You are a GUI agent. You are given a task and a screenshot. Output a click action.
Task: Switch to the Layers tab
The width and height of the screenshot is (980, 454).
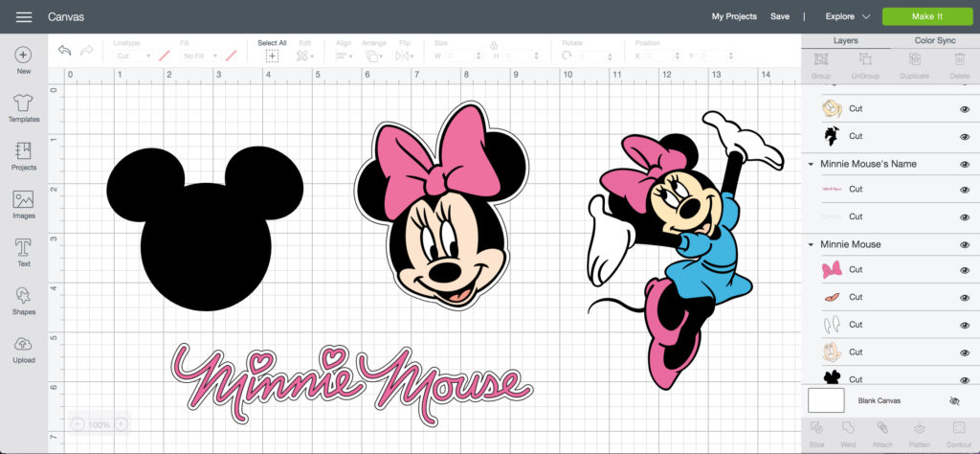(846, 40)
